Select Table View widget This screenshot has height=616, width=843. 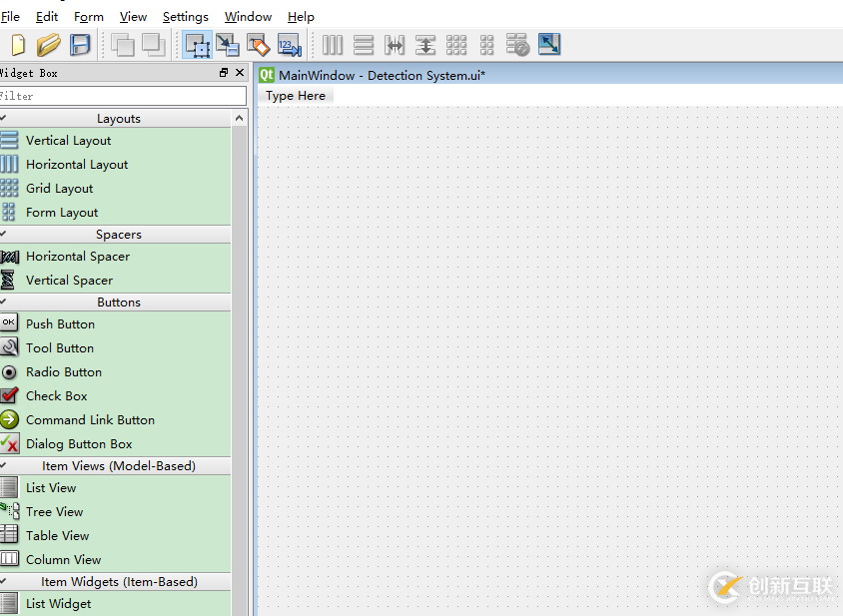tap(116, 535)
